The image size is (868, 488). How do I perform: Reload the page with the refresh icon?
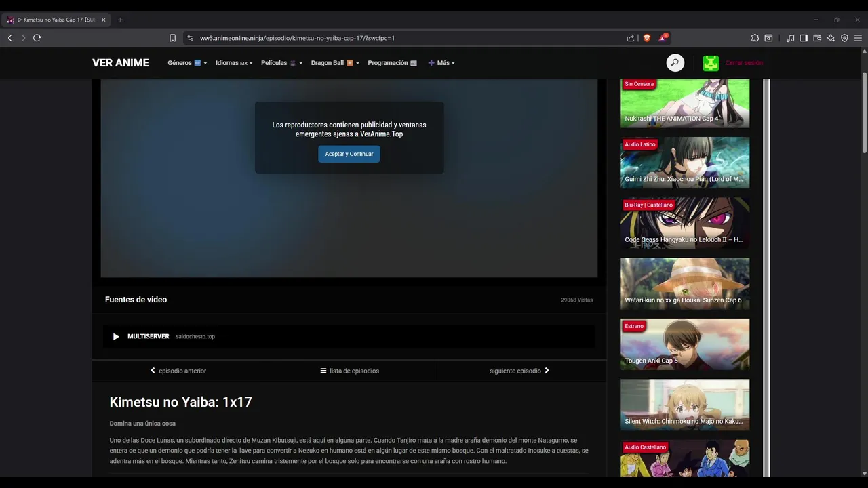(37, 38)
